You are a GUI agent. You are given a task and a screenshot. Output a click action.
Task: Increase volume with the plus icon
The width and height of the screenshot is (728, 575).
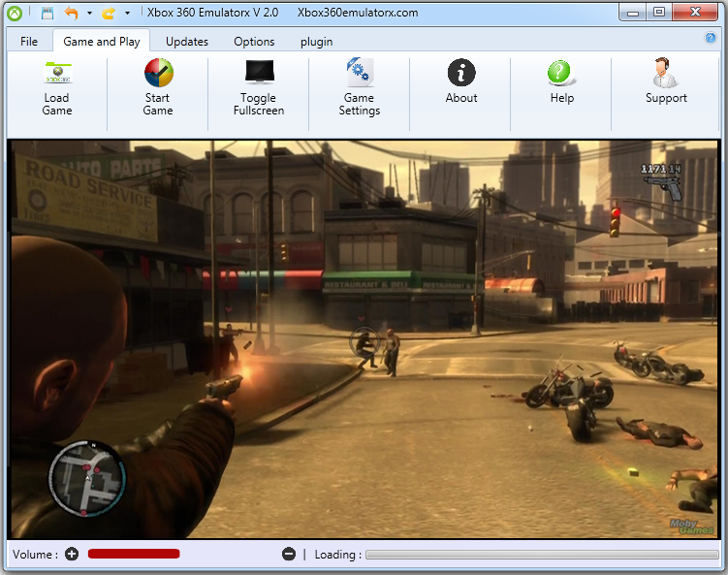[x=72, y=554]
